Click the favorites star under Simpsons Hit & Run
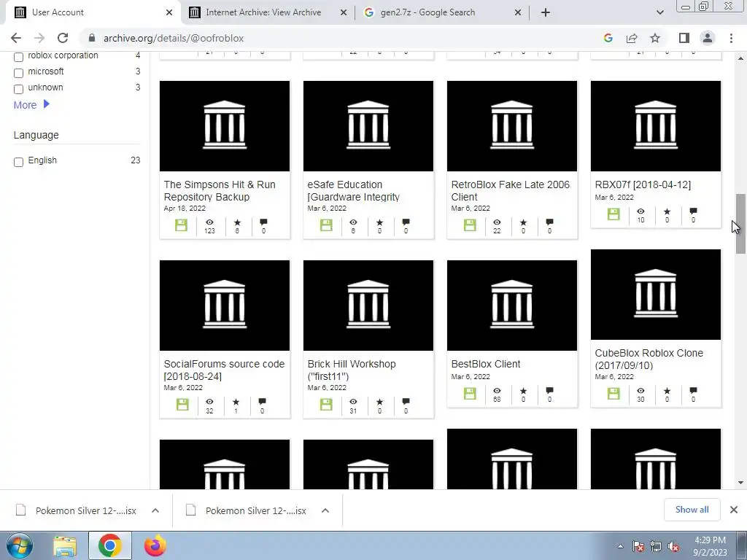The width and height of the screenshot is (747, 560). pos(237,222)
